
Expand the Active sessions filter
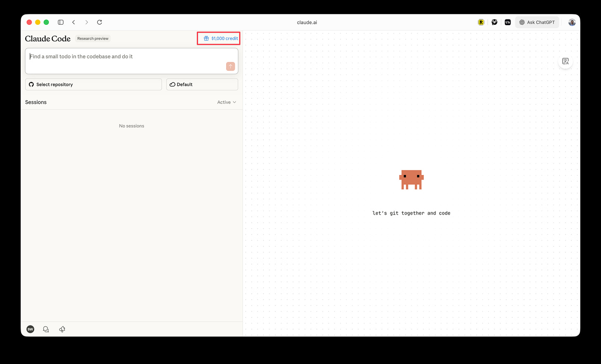(x=227, y=102)
